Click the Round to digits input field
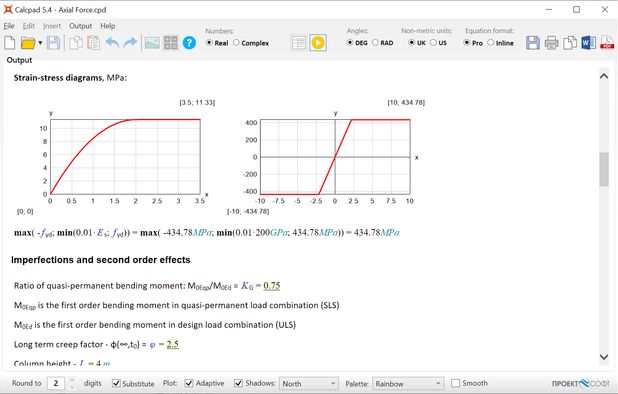 coord(56,383)
